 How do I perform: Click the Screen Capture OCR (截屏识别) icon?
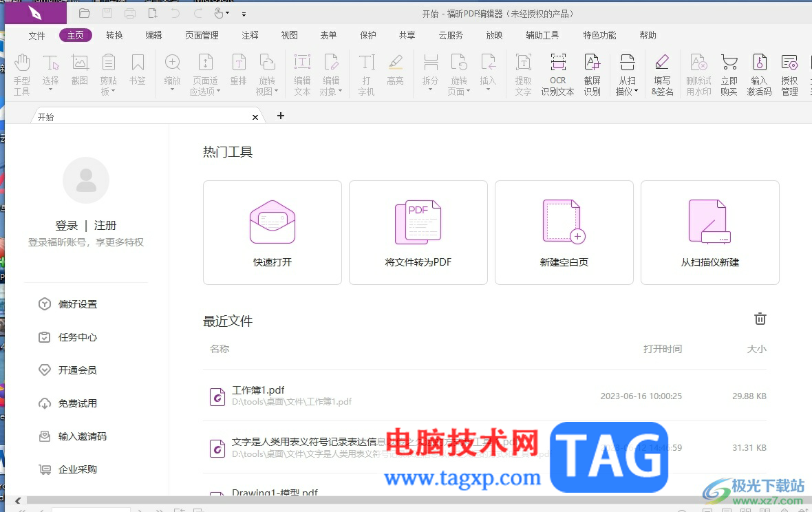[x=592, y=74]
